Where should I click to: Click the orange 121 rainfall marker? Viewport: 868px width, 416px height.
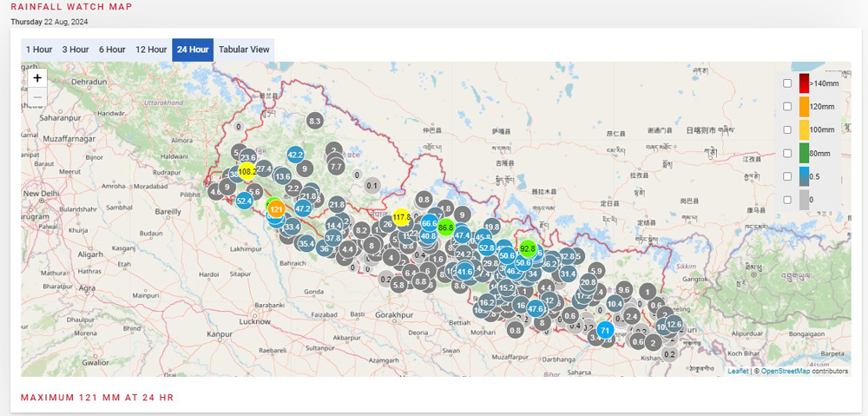[276, 209]
